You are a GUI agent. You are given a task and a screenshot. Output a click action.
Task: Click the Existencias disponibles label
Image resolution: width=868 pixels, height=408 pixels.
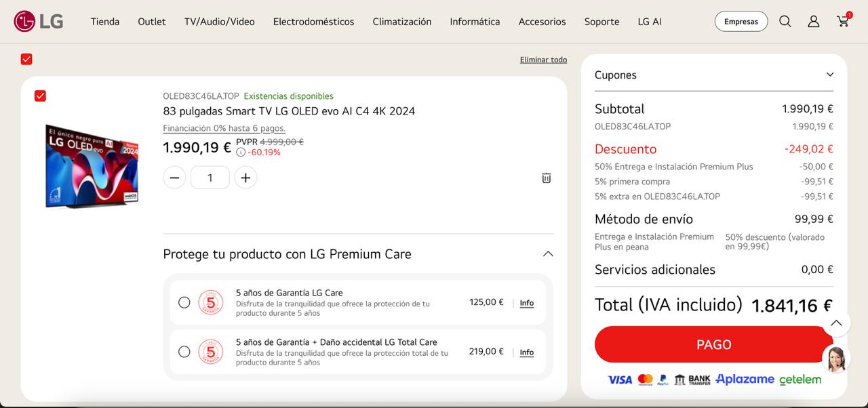coord(288,96)
